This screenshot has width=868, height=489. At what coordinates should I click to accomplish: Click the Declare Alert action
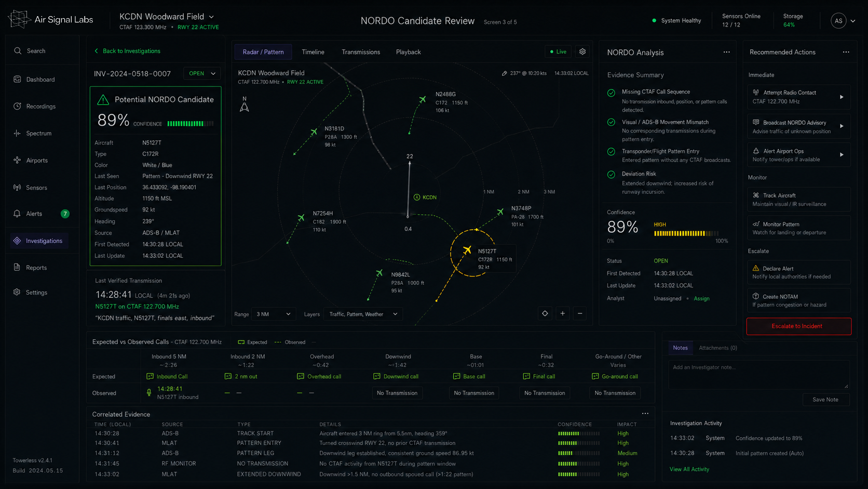(x=798, y=272)
